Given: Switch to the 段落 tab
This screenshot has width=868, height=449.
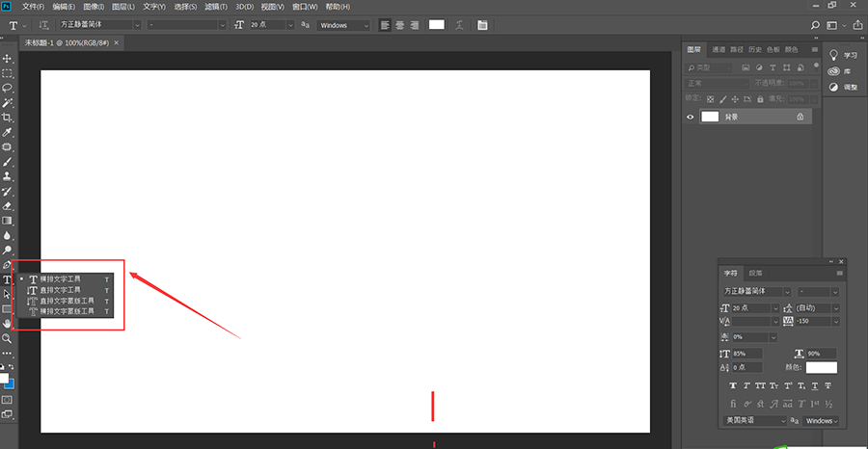Looking at the screenshot, I should [755, 274].
